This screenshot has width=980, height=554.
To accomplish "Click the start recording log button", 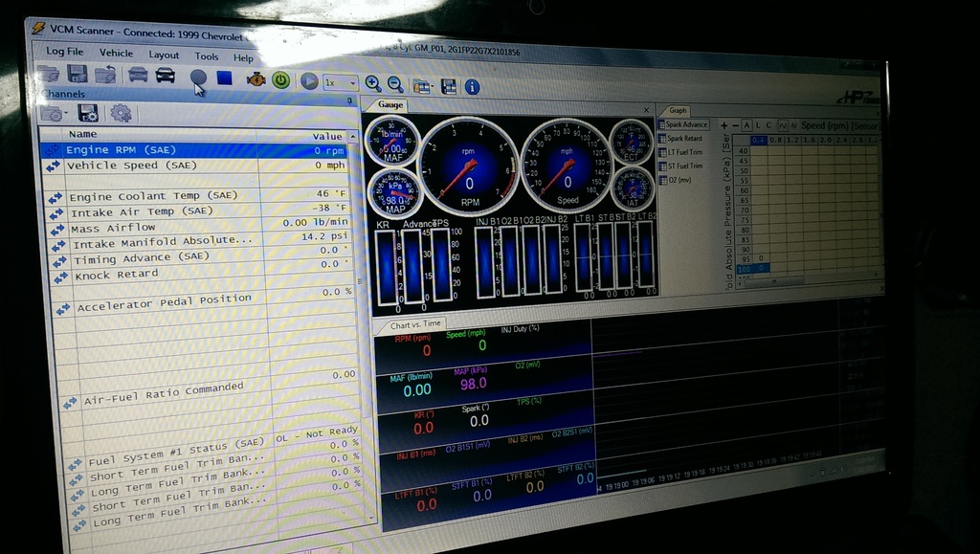I will pyautogui.click(x=198, y=76).
